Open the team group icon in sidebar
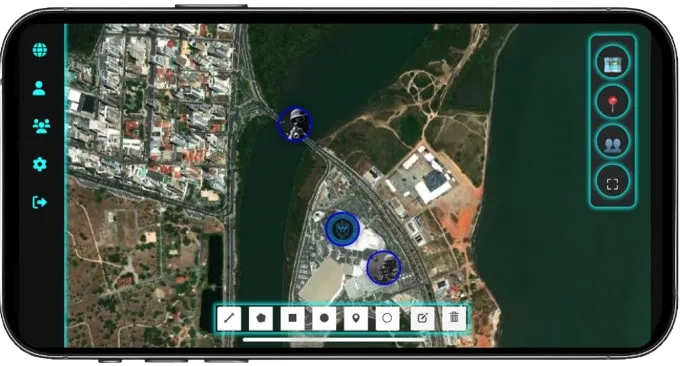682x366 pixels. [41, 126]
